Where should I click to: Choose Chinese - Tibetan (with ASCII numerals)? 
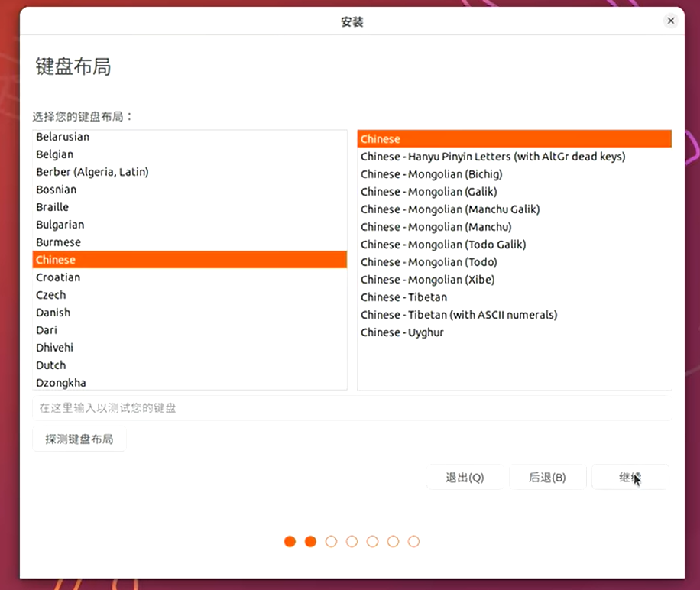tap(459, 315)
